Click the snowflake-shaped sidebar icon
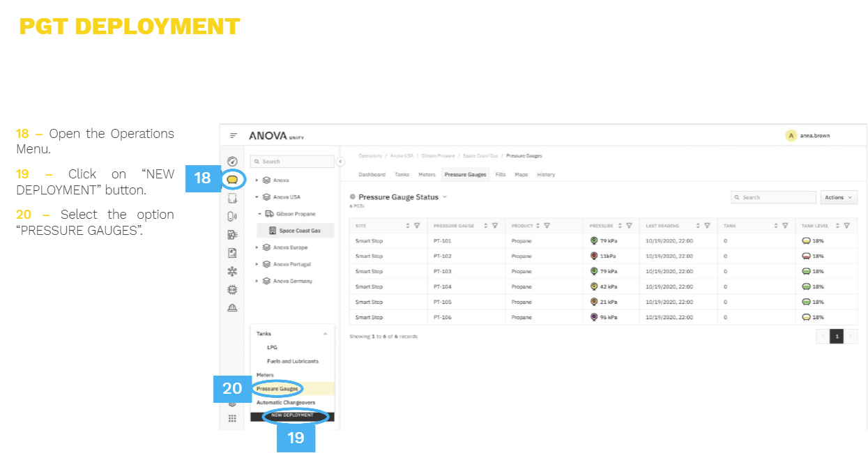 [233, 271]
